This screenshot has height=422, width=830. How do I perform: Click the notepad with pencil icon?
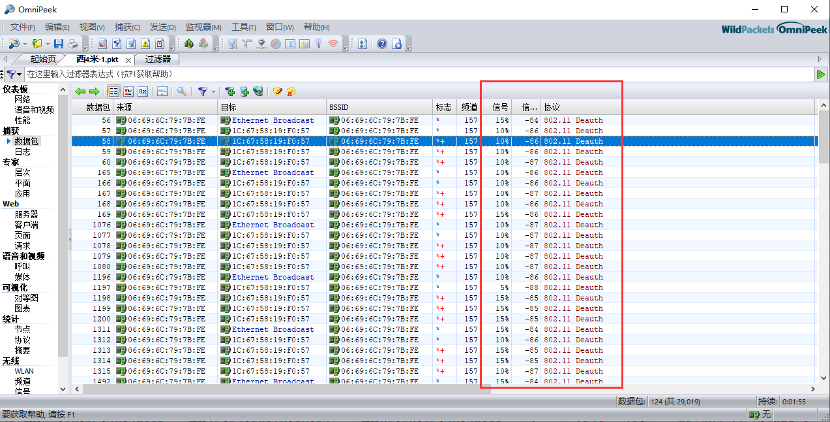coord(277,92)
